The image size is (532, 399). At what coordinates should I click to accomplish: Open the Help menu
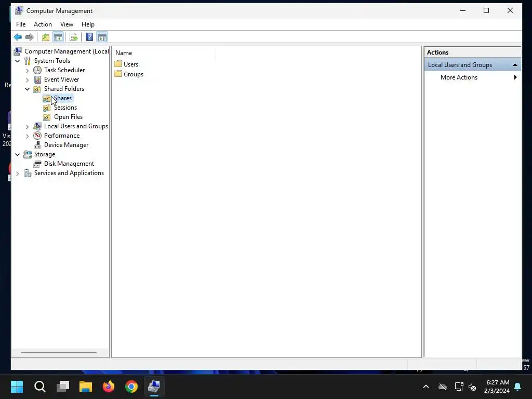88,24
